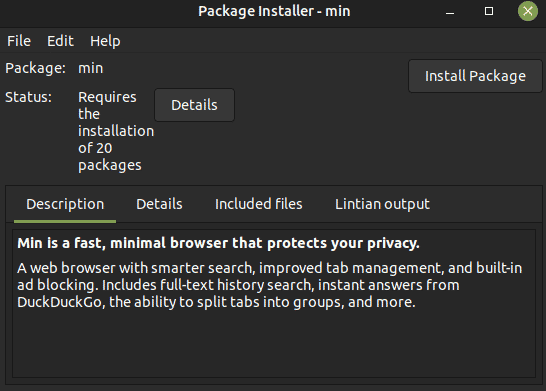The width and height of the screenshot is (546, 391).
Task: Open the Help menu
Action: tap(105, 41)
